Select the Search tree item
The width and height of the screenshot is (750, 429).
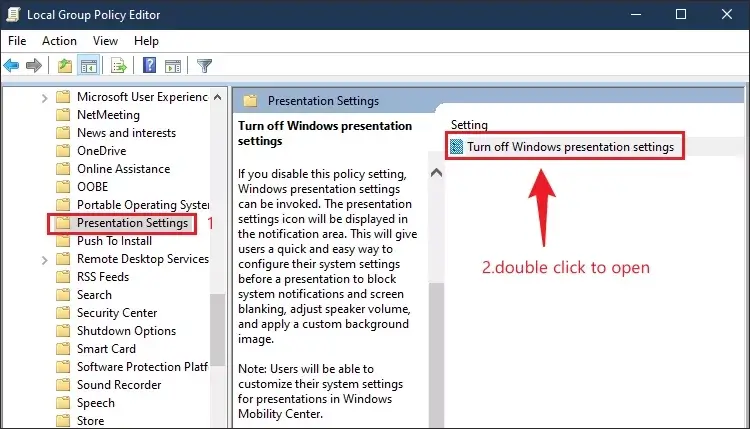[x=95, y=295]
